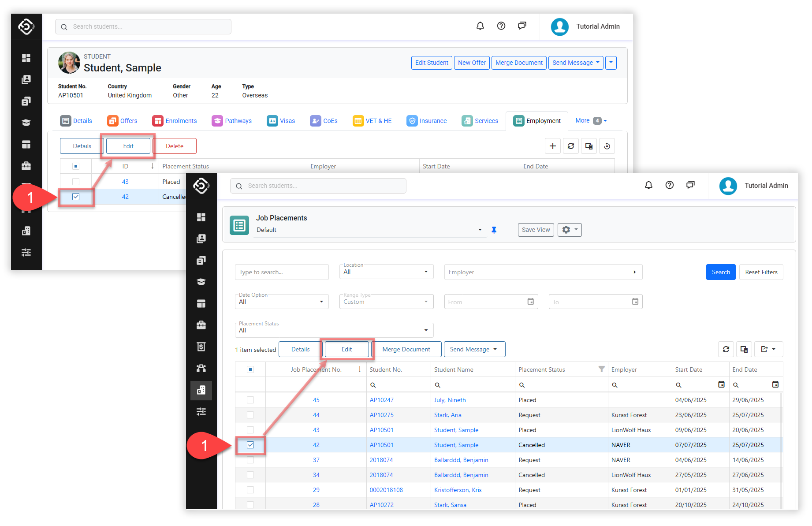Select the checkbox for employment row 43
The image size is (812, 526).
76,182
